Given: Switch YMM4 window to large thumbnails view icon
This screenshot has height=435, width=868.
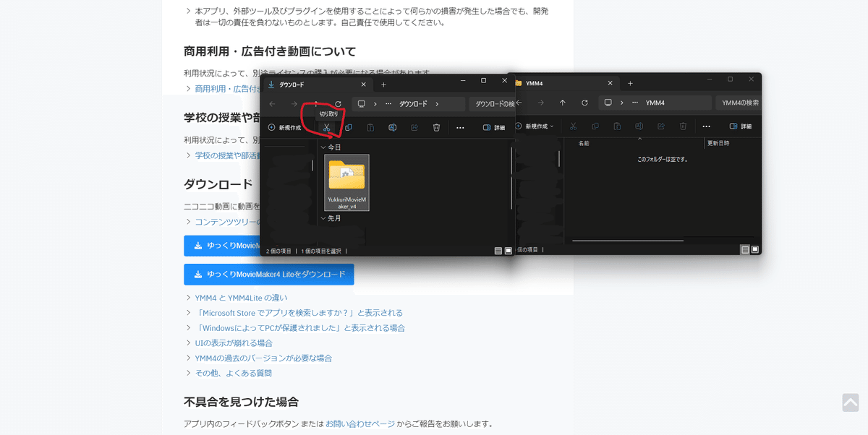Looking at the screenshot, I should (x=755, y=249).
